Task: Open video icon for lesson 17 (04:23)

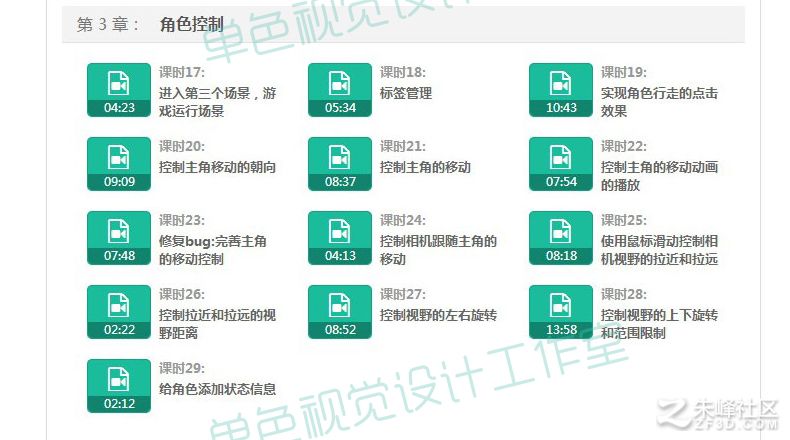Action: click(x=119, y=90)
